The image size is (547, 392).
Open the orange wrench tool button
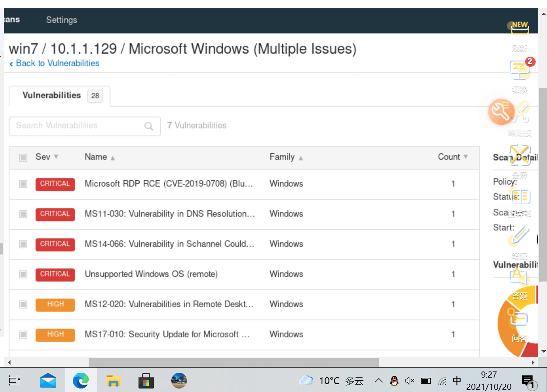click(501, 112)
